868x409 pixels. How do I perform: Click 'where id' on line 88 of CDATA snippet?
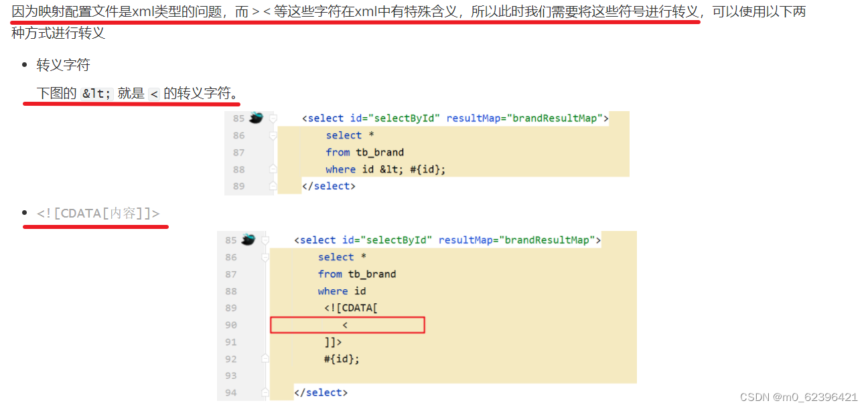pyautogui.click(x=342, y=291)
